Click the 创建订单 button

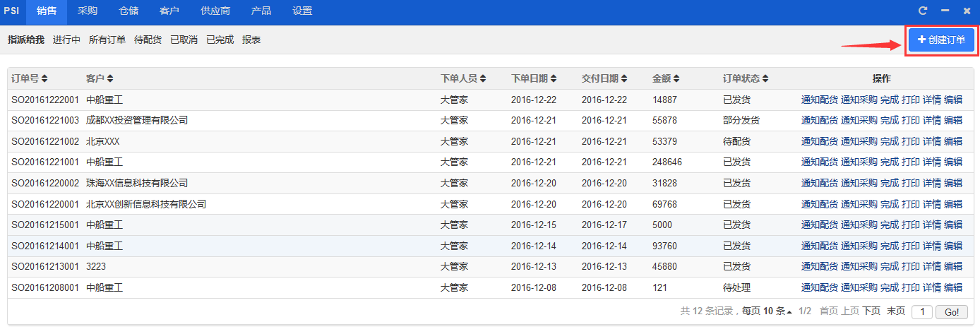[x=941, y=40]
